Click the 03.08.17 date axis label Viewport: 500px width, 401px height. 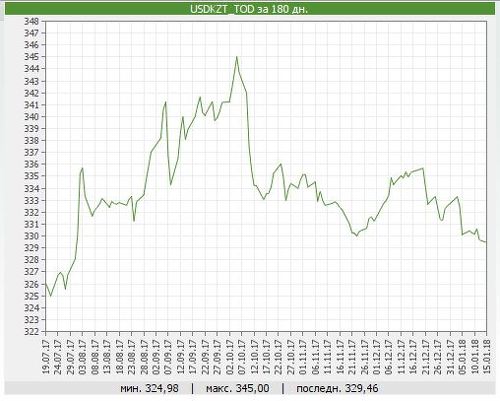[83, 357]
